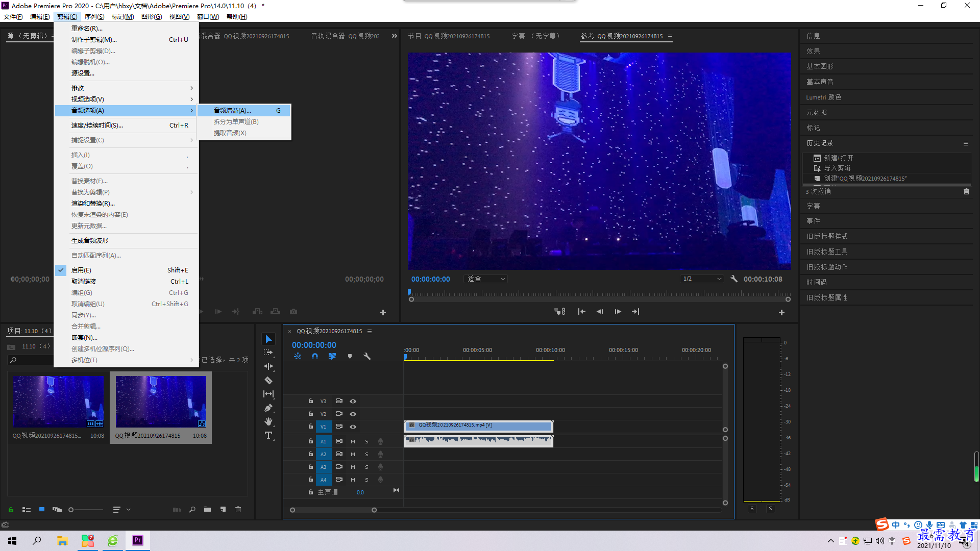980x551 pixels.
Task: Switch project panel to freeform view
Action: (57, 510)
